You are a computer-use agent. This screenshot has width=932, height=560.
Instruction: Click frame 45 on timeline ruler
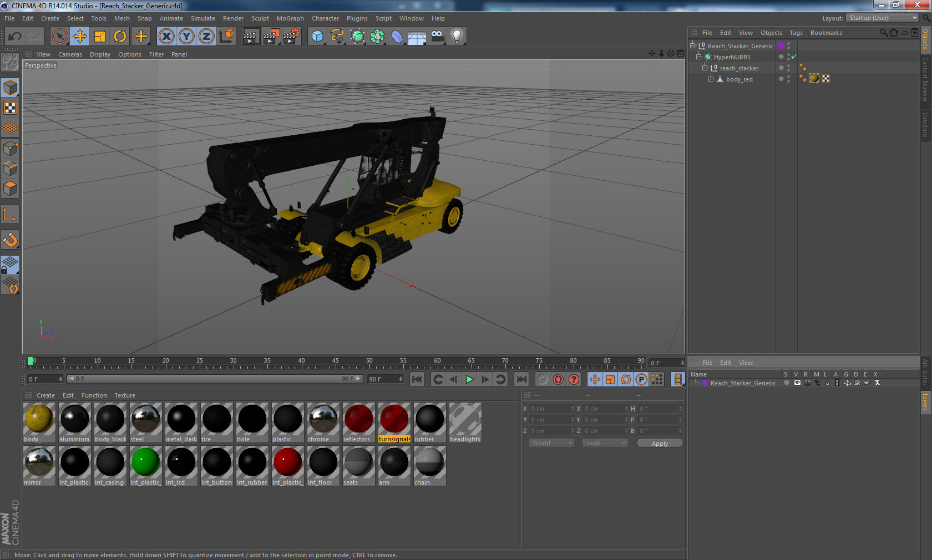pos(335,362)
